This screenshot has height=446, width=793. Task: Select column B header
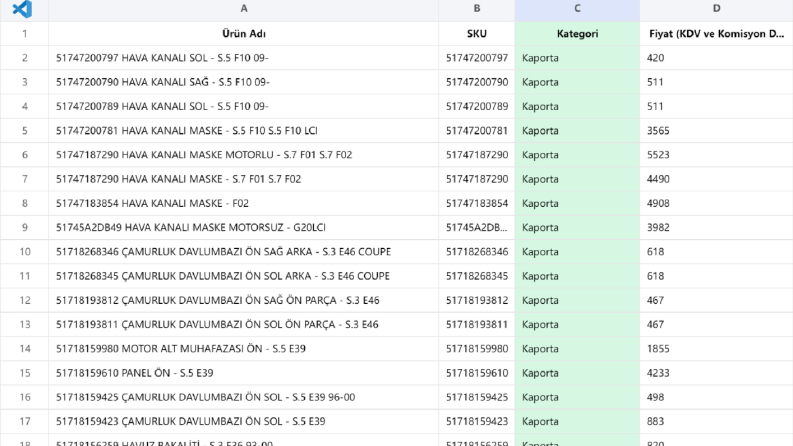point(476,9)
